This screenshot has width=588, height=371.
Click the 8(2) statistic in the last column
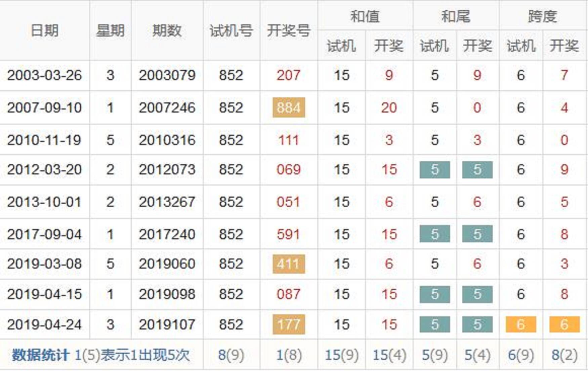point(564,355)
